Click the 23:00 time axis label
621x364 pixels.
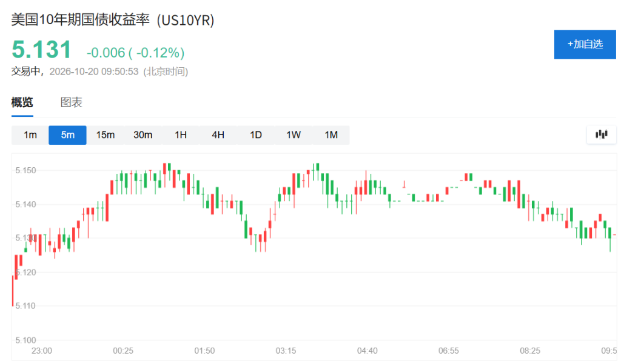[x=42, y=351]
